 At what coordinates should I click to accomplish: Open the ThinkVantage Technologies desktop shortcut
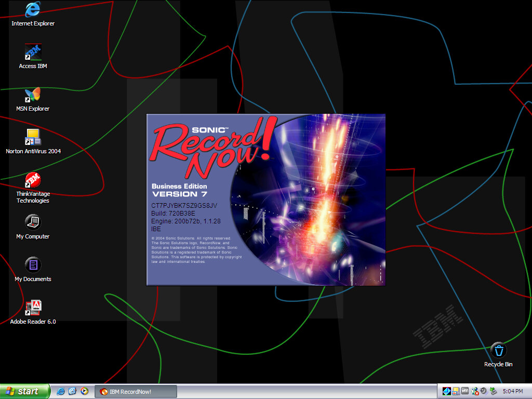pyautogui.click(x=33, y=180)
